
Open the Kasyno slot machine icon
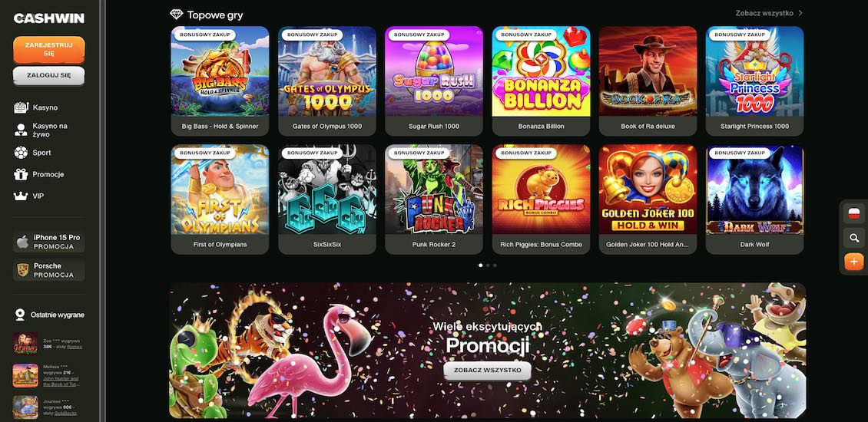click(21, 108)
